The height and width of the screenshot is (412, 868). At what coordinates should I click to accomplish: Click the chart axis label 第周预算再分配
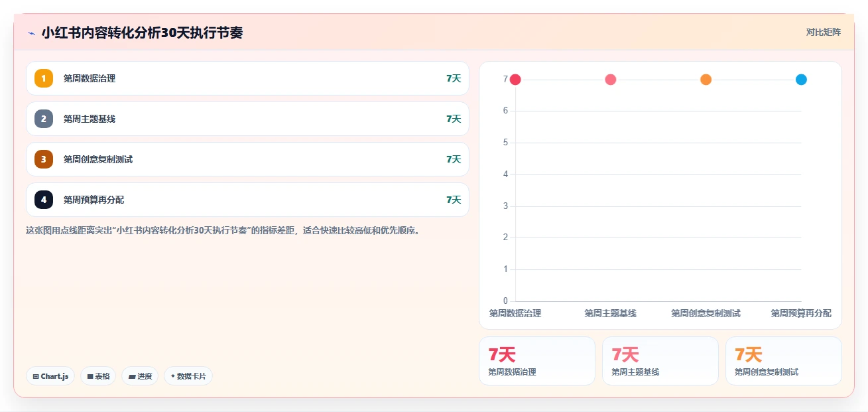pyautogui.click(x=801, y=313)
